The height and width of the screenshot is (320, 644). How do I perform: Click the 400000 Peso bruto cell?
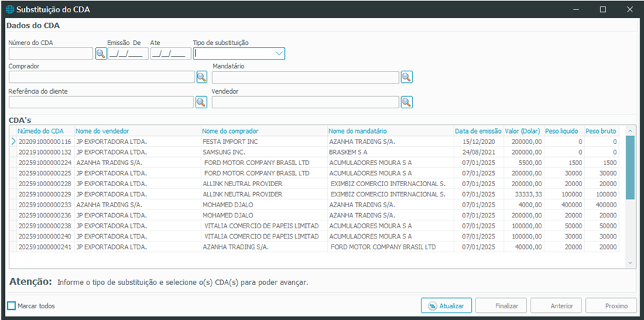pos(602,204)
